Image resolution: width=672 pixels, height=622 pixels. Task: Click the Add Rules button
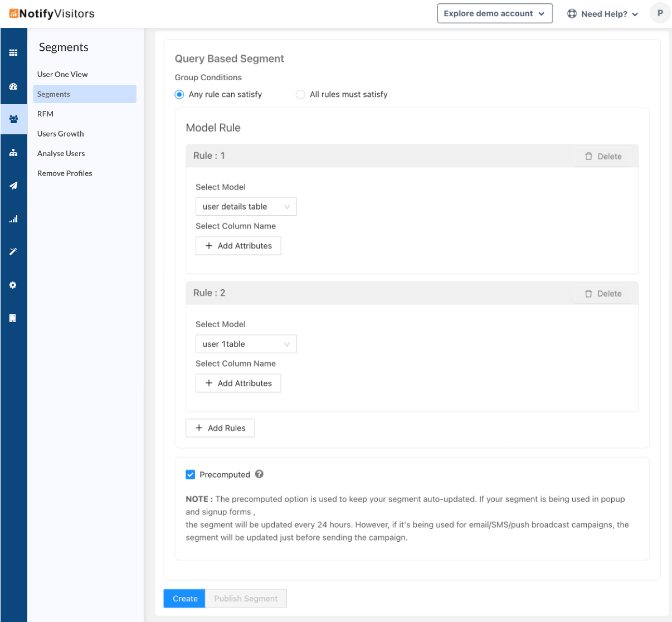tap(220, 428)
